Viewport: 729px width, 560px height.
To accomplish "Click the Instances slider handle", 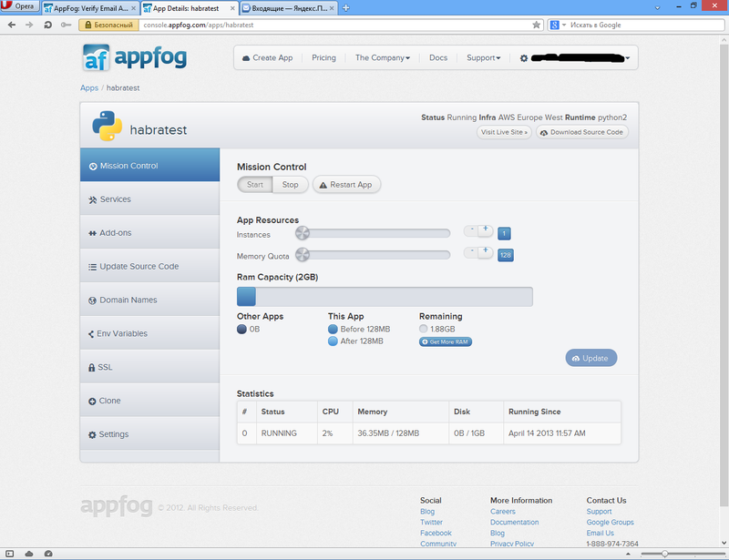I will (303, 233).
